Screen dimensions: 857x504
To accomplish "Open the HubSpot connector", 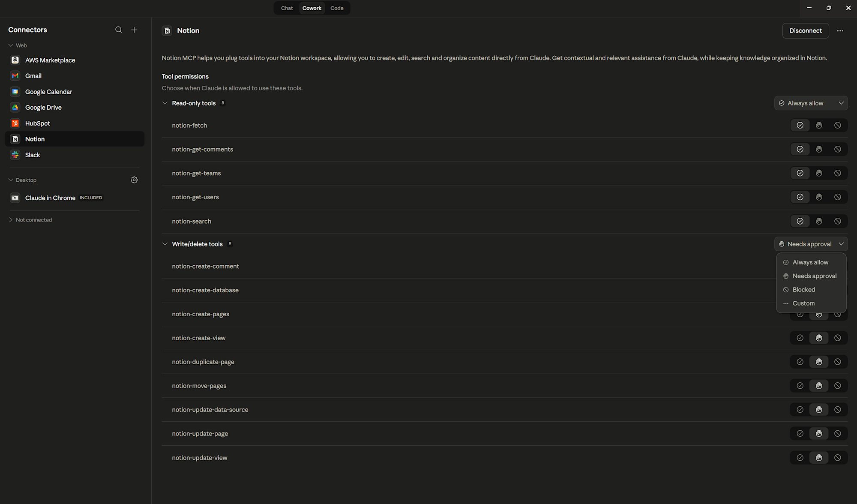I will (x=38, y=123).
